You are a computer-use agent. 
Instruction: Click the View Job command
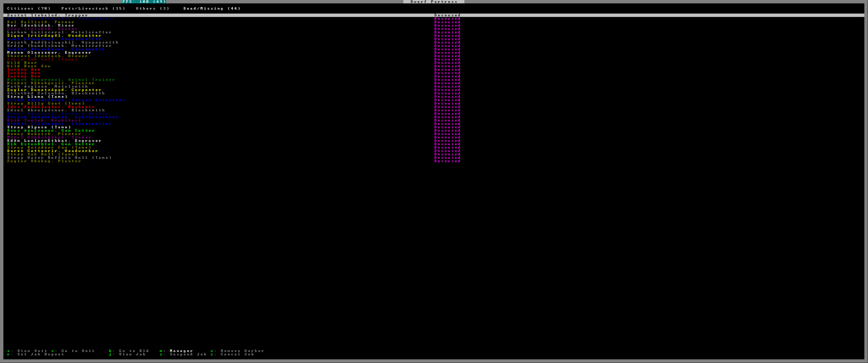[127, 354]
